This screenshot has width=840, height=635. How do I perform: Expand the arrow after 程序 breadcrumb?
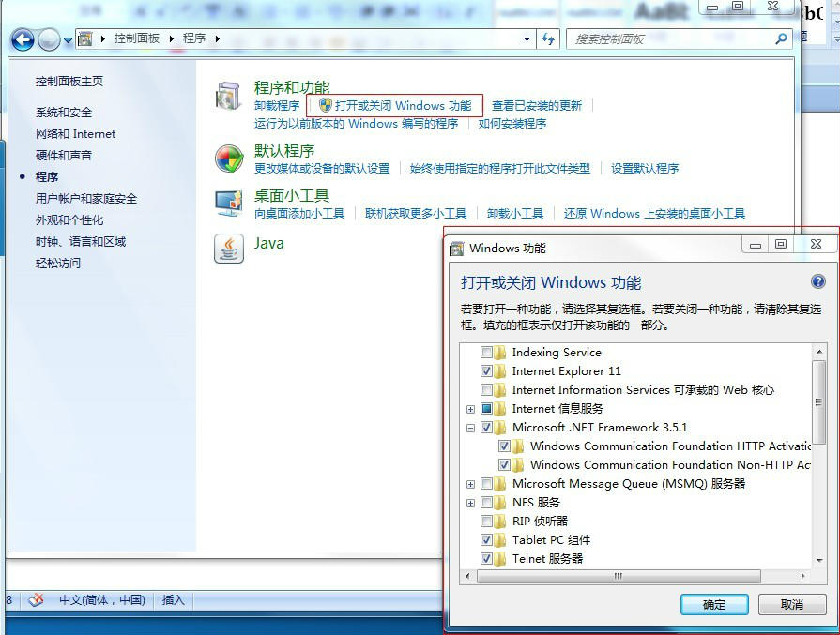click(218, 38)
